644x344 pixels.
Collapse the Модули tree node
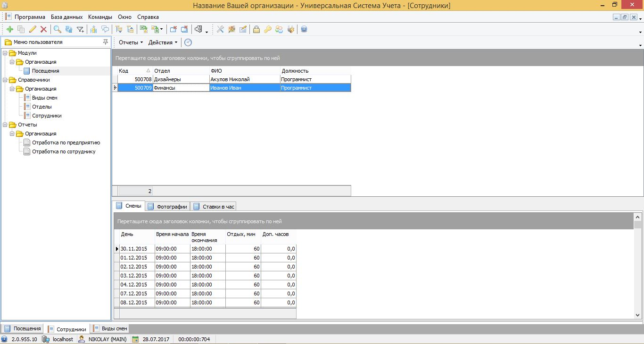5,53
